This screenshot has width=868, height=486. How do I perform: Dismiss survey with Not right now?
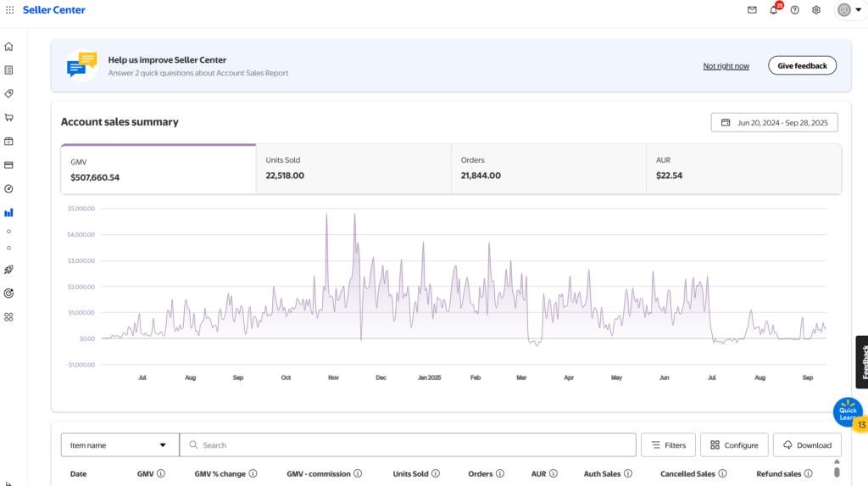(726, 66)
